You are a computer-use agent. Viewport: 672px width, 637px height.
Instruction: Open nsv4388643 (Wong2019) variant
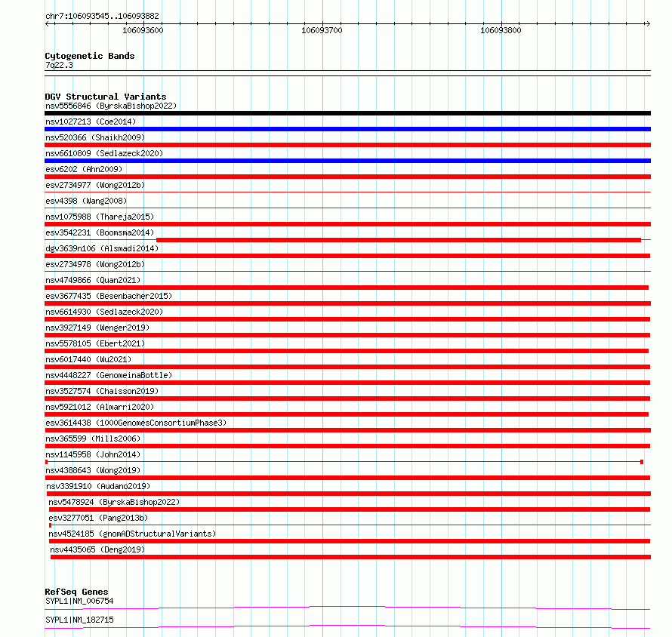coord(93,470)
